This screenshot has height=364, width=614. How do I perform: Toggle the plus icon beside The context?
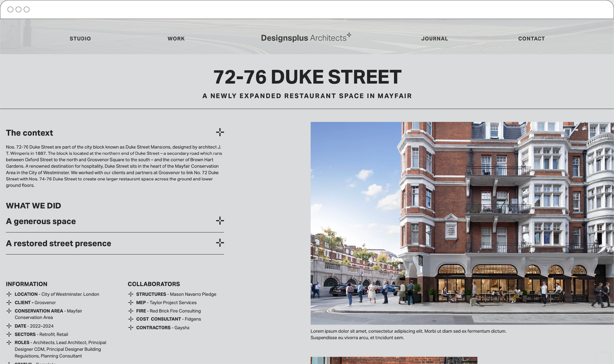(x=220, y=132)
